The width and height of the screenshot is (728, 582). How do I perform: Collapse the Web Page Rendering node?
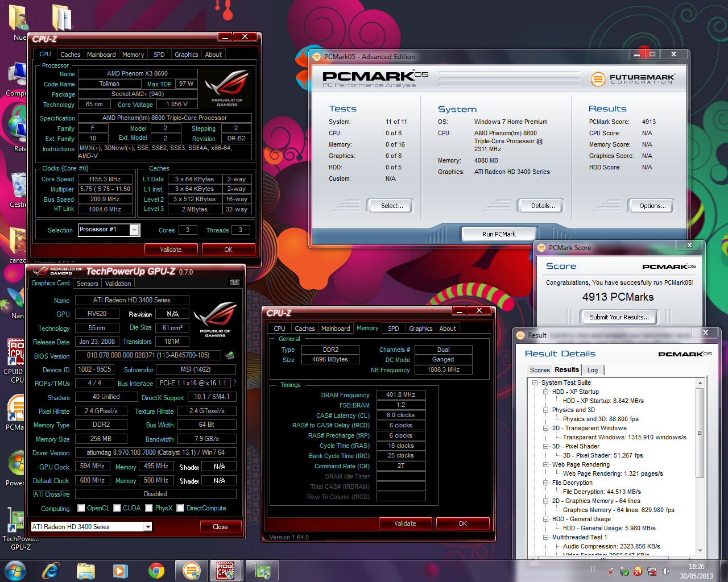point(546,465)
